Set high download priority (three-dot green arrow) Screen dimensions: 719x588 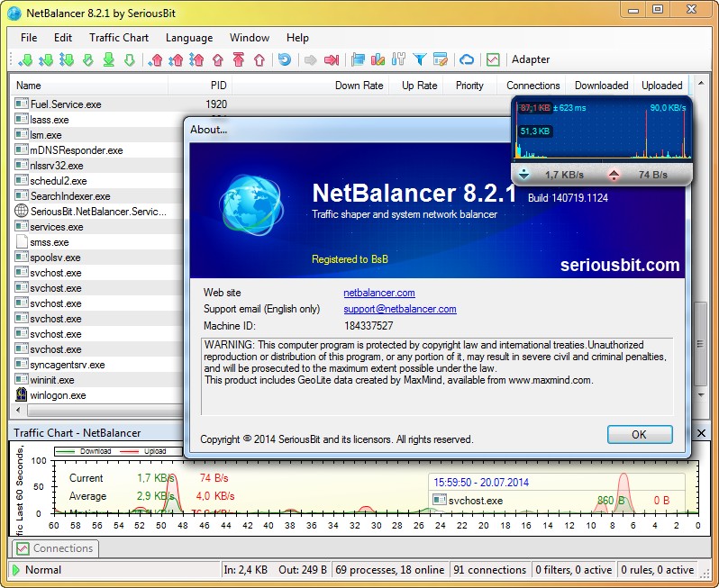tap(67, 59)
